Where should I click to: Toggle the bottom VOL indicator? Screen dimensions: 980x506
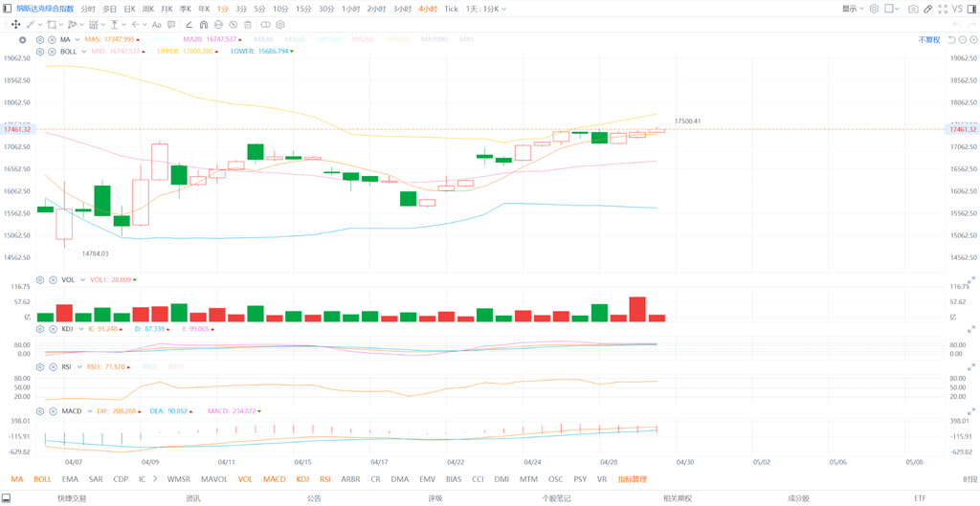click(x=246, y=479)
